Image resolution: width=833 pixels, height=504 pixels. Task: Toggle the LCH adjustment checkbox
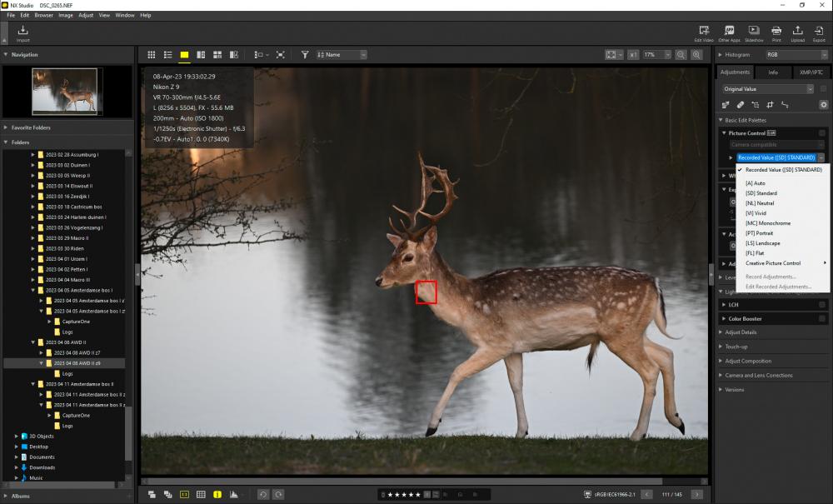pyautogui.click(x=822, y=305)
